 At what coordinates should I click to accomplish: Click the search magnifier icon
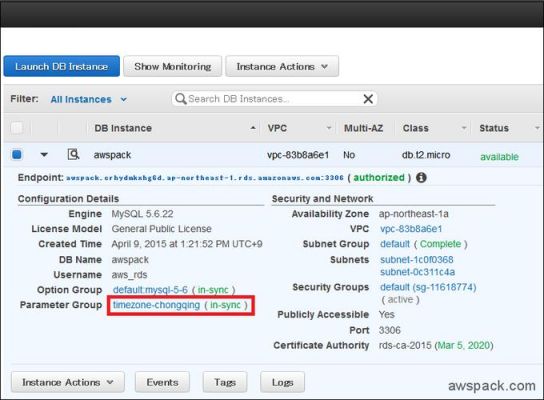point(180,99)
